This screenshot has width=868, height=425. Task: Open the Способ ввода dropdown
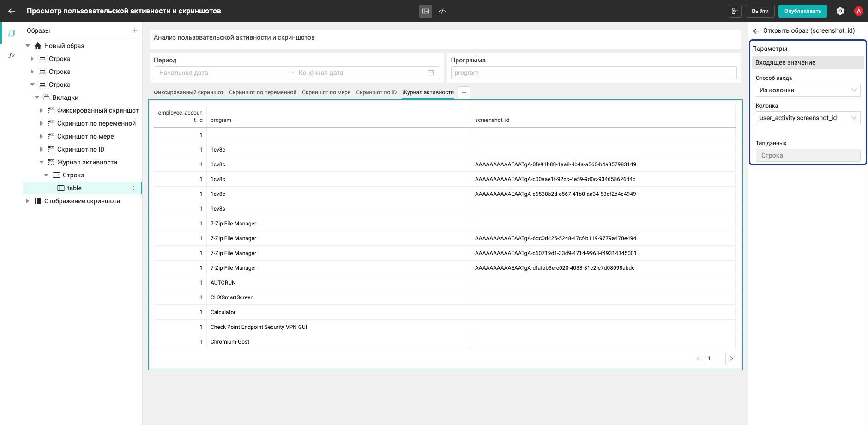point(808,90)
